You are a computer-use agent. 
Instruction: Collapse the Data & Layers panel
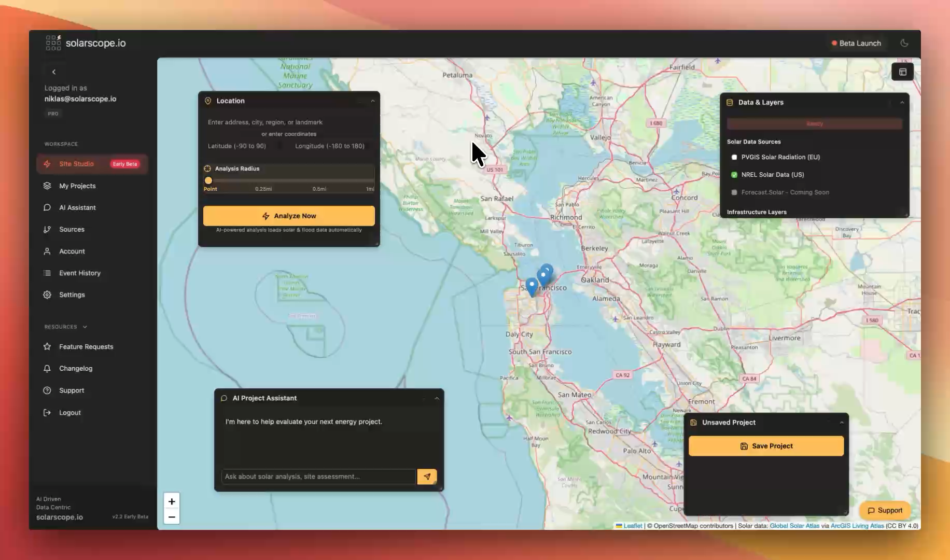(x=902, y=103)
